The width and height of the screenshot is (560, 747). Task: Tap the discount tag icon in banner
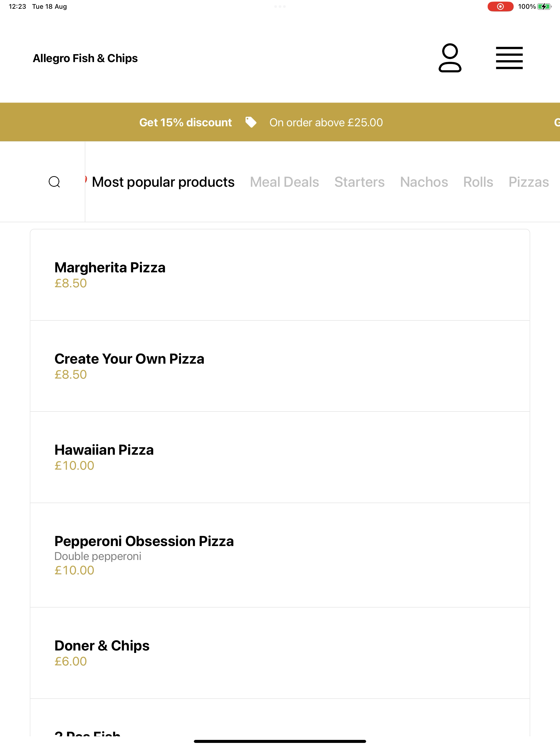pyautogui.click(x=251, y=122)
